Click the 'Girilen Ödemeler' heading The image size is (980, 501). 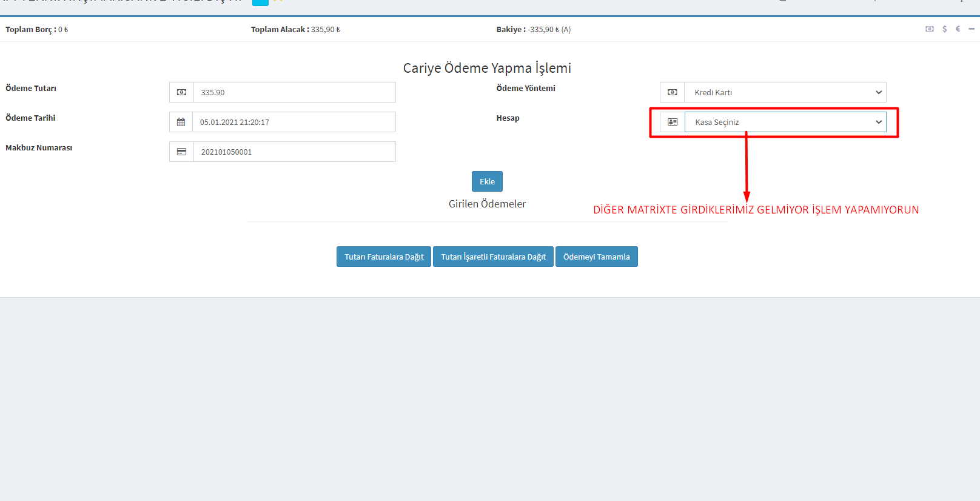pos(487,204)
